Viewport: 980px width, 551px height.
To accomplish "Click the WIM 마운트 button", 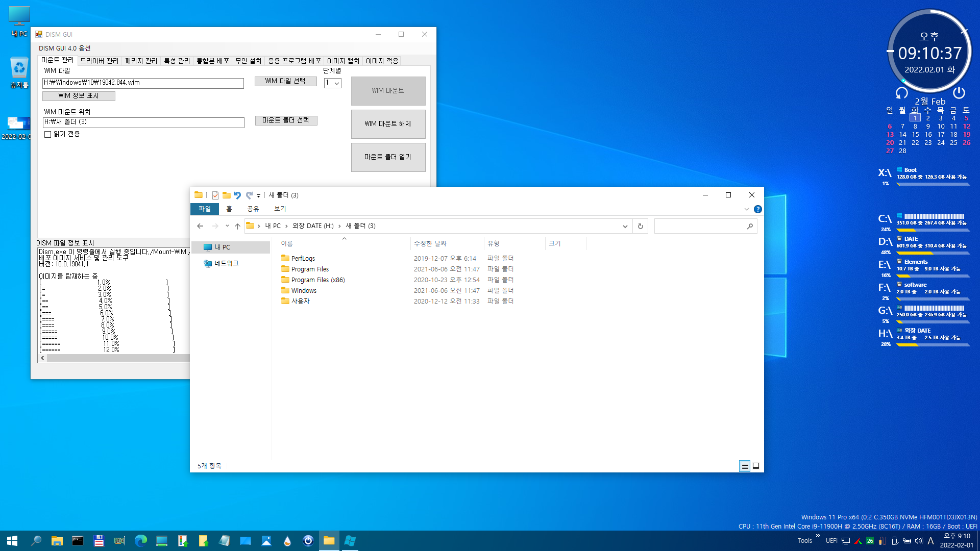I will [388, 91].
